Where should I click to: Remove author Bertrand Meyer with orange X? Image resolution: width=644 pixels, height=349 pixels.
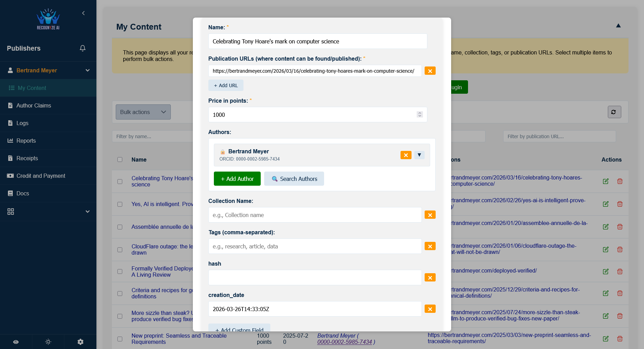(x=406, y=155)
